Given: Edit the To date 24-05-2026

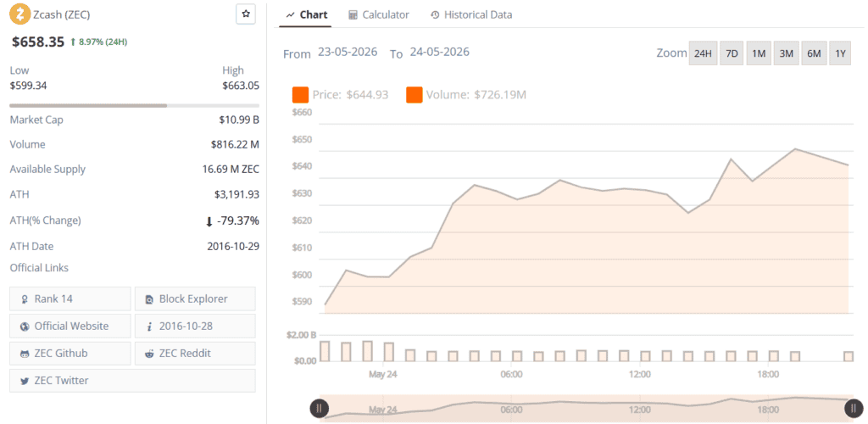Looking at the screenshot, I should click(440, 53).
